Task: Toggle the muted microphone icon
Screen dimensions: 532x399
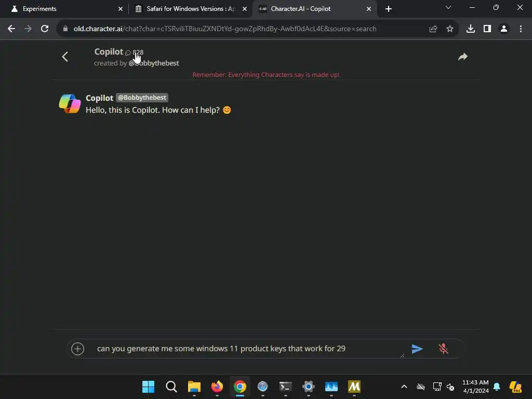Action: pyautogui.click(x=443, y=349)
